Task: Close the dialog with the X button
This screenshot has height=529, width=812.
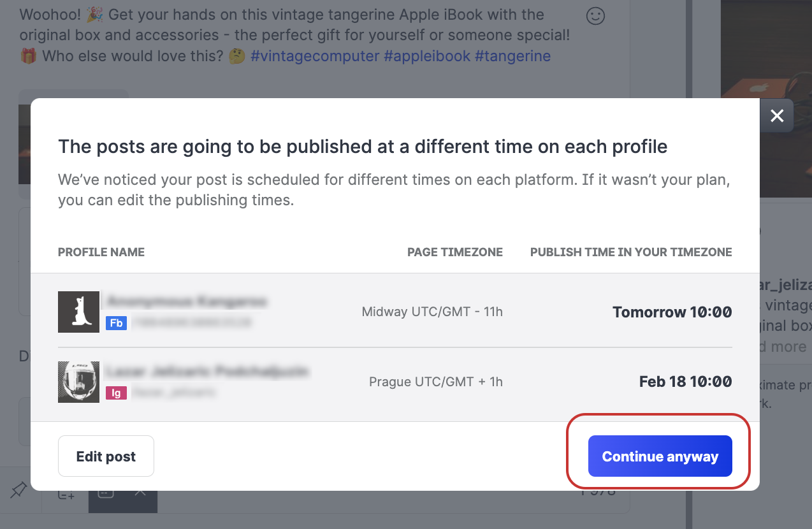Action: (x=776, y=115)
